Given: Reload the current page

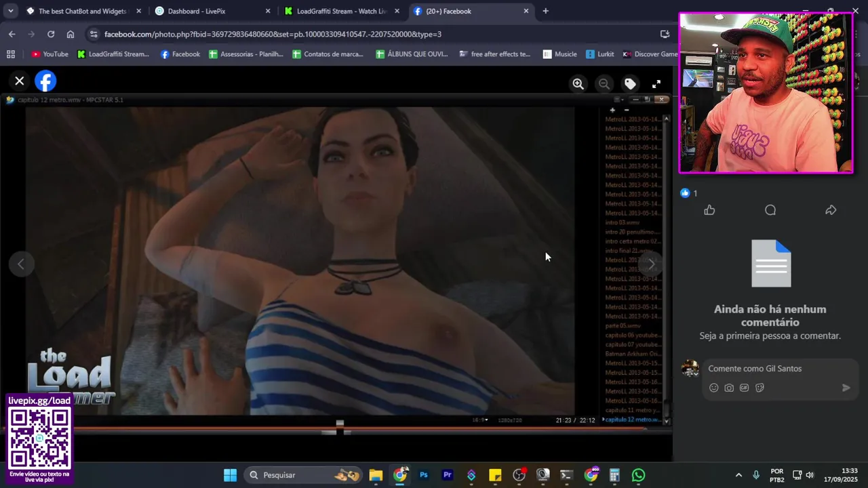Looking at the screenshot, I should (x=51, y=34).
